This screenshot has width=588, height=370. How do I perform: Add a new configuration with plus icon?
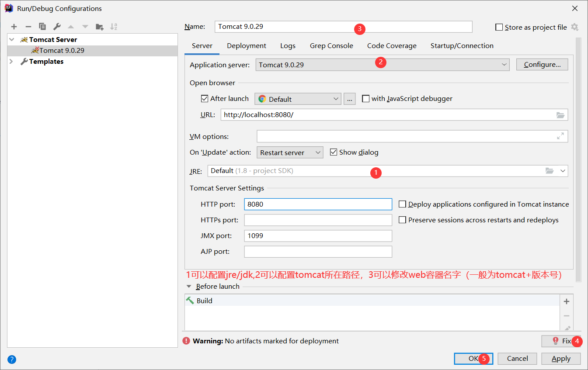point(14,27)
